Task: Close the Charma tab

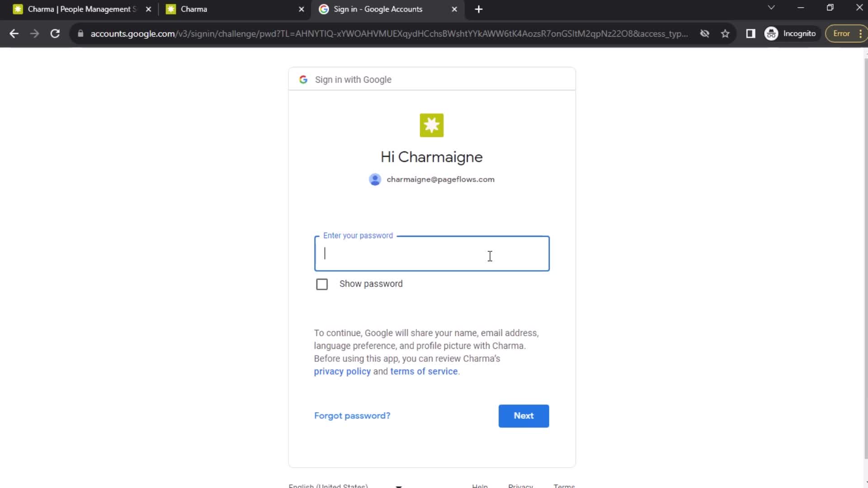Action: coord(302,9)
